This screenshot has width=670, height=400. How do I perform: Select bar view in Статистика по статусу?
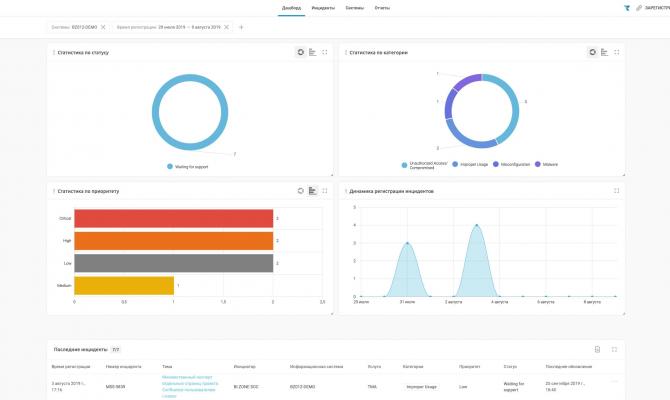[313, 52]
